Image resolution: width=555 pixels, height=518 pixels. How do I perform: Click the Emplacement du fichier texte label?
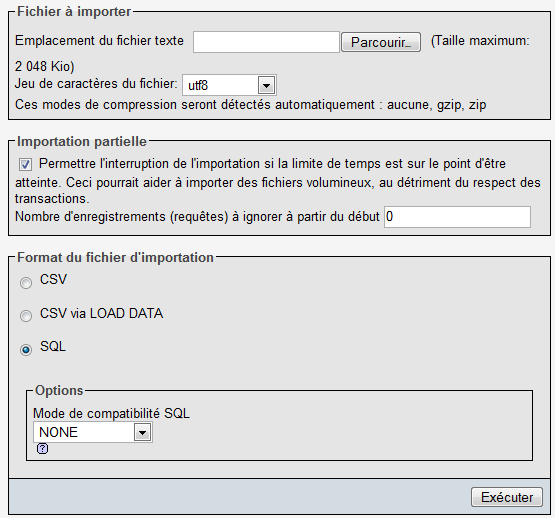(x=99, y=40)
